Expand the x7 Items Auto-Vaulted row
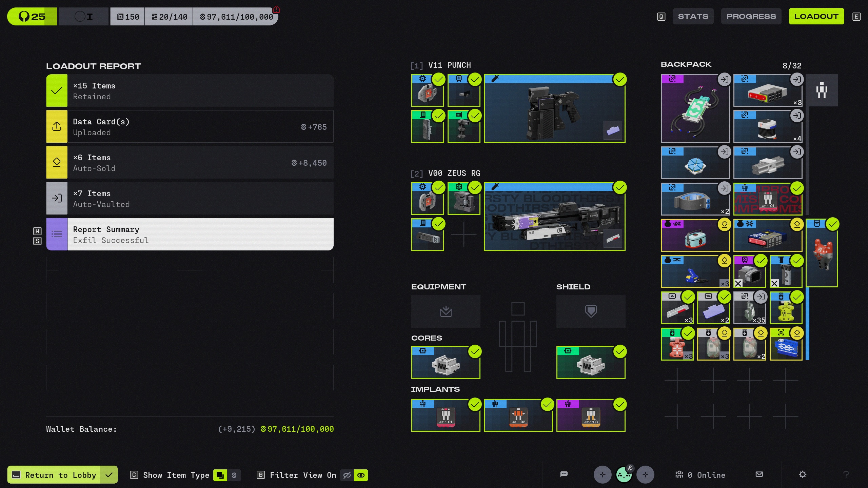Screen dimensions: 868x488 coord(190,199)
